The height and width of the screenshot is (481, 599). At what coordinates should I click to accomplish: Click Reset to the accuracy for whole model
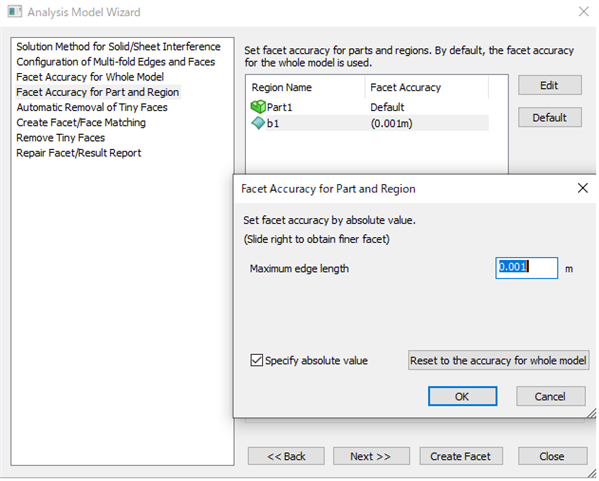tap(498, 360)
